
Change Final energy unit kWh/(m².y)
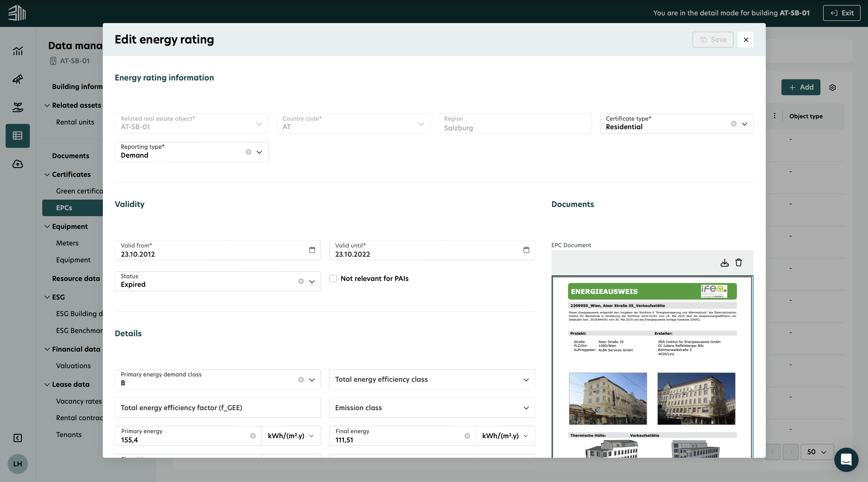505,436
